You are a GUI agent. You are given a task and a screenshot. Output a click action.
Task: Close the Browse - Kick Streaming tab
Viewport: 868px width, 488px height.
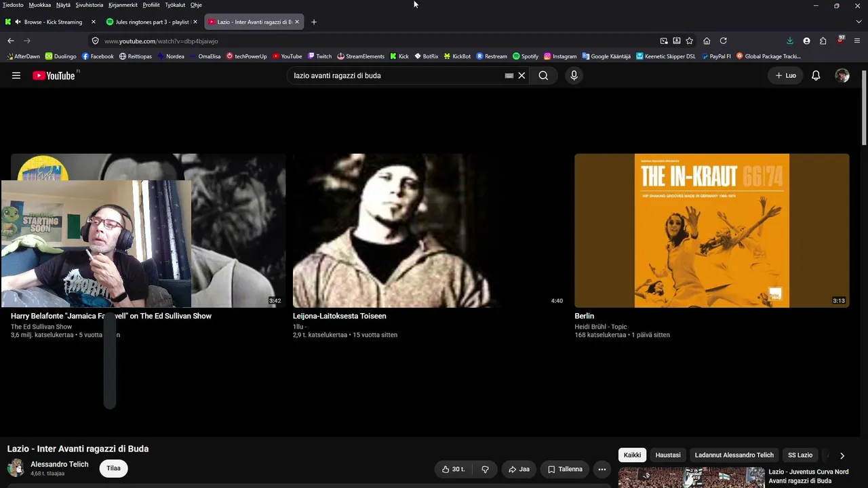(x=94, y=22)
